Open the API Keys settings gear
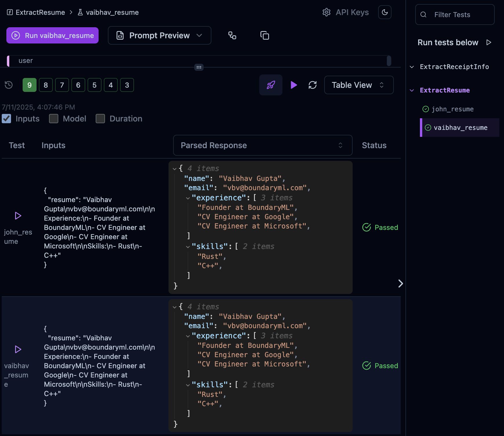 coord(327,12)
